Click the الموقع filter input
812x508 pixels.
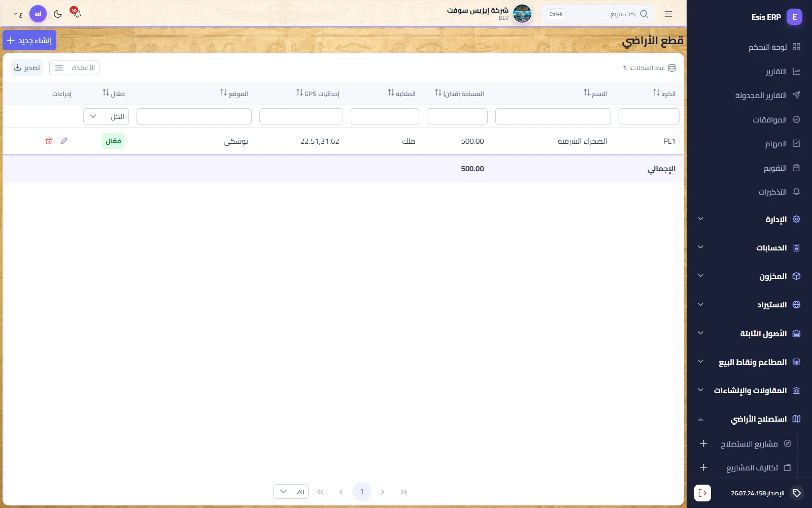coord(194,116)
